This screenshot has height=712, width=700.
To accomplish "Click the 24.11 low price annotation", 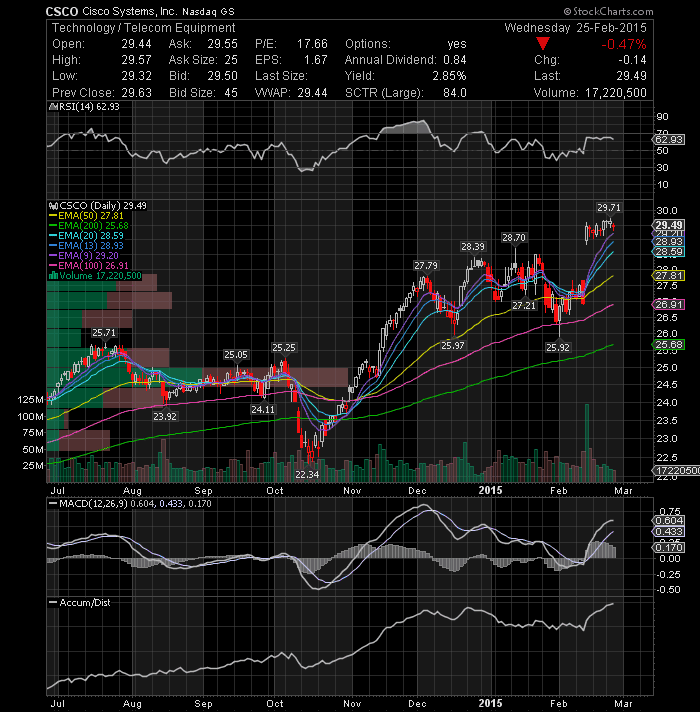I will point(263,410).
